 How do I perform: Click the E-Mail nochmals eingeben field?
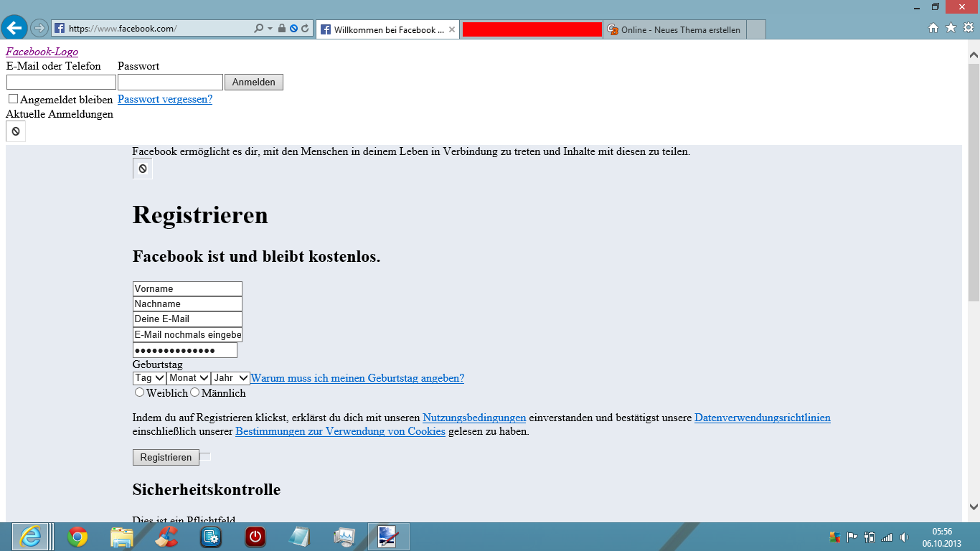pyautogui.click(x=187, y=334)
